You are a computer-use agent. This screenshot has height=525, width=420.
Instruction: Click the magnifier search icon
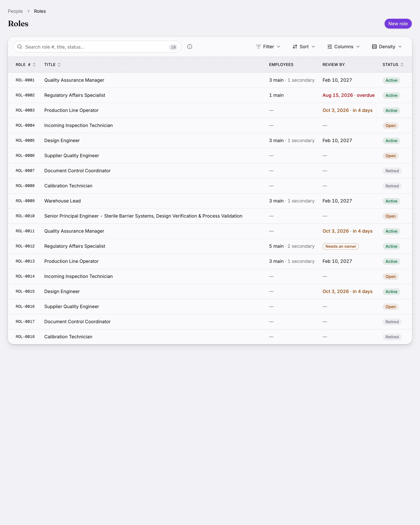point(20,47)
